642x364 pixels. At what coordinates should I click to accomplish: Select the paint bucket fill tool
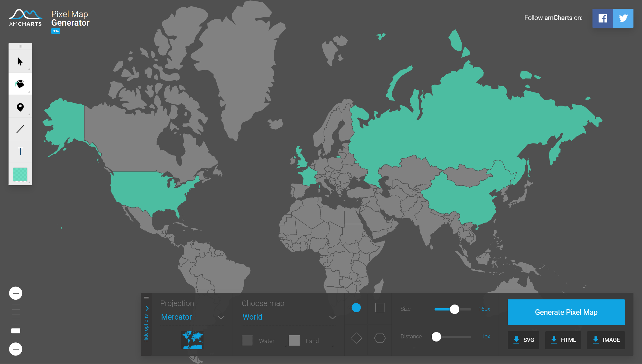(20, 84)
